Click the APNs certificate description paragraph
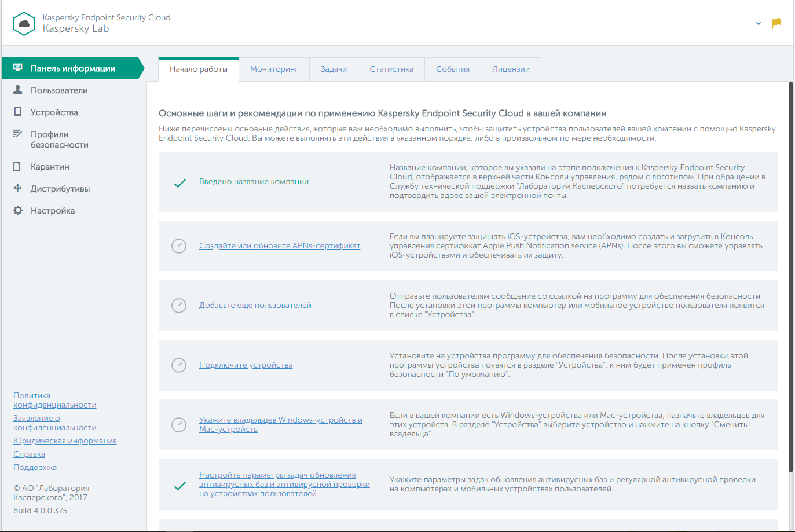Screen dimensions: 795x532 (x=576, y=246)
